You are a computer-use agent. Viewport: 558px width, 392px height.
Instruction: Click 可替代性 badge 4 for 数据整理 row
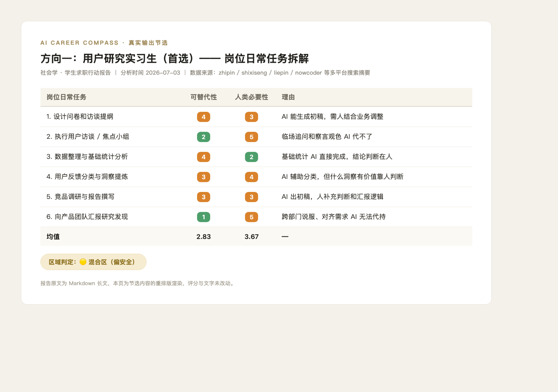(x=204, y=157)
